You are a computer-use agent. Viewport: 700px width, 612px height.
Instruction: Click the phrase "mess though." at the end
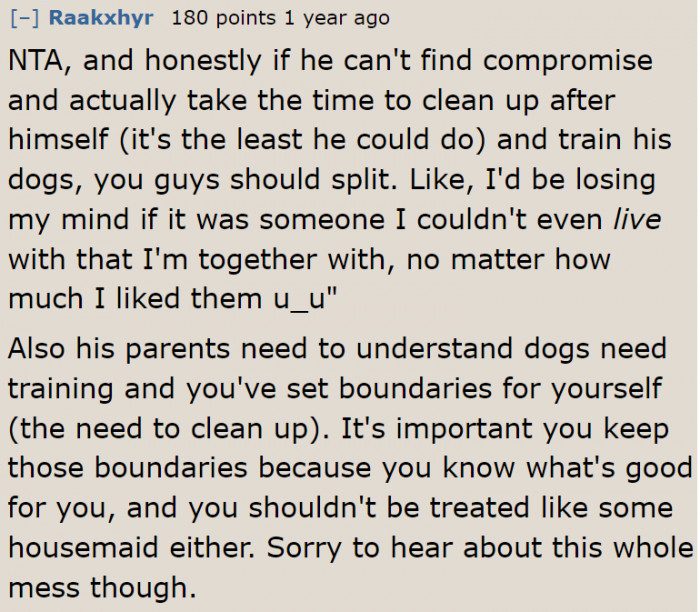click(102, 587)
